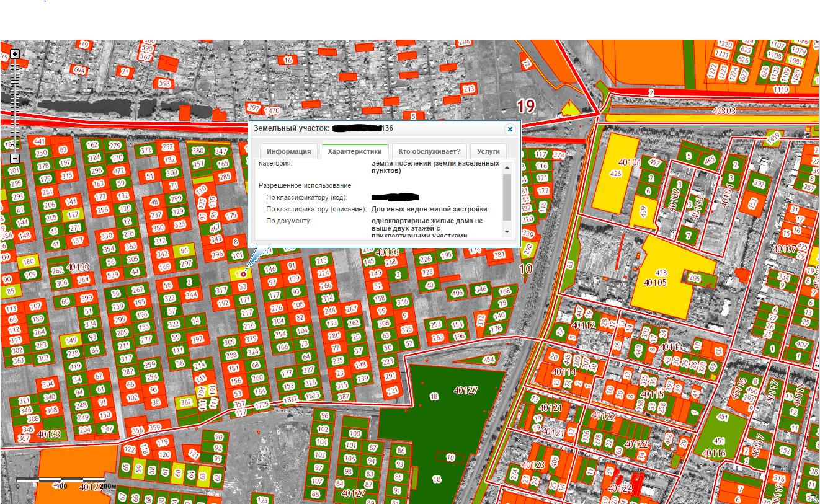Click cadastral quarter label 40303

pos(723,111)
